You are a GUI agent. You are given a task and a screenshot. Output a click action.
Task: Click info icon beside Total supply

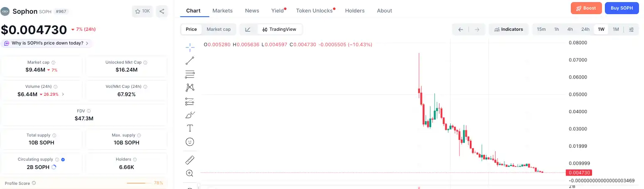(x=54, y=135)
